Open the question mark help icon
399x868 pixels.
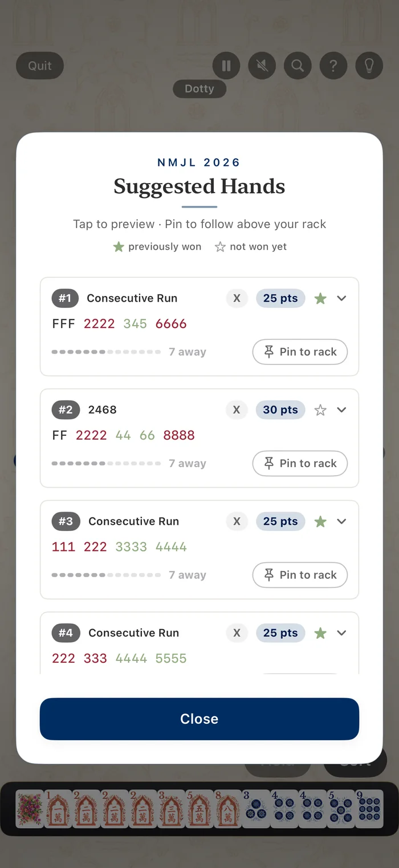click(x=333, y=66)
